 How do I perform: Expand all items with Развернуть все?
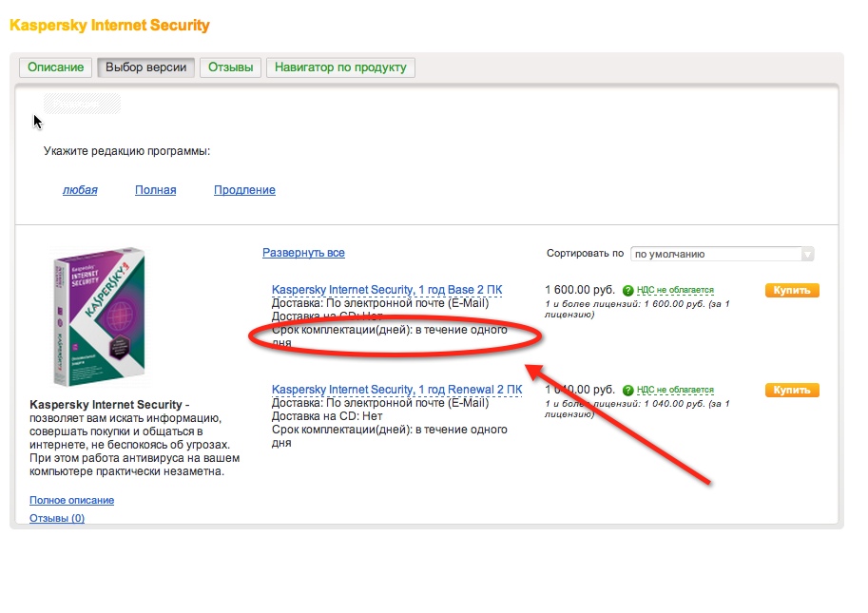[303, 253]
